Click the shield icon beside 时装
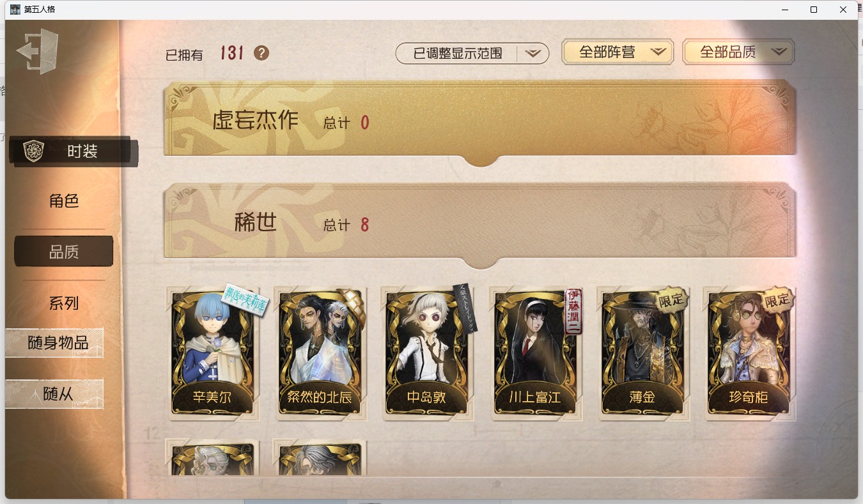Viewport: 863px width, 504px height. click(x=33, y=151)
